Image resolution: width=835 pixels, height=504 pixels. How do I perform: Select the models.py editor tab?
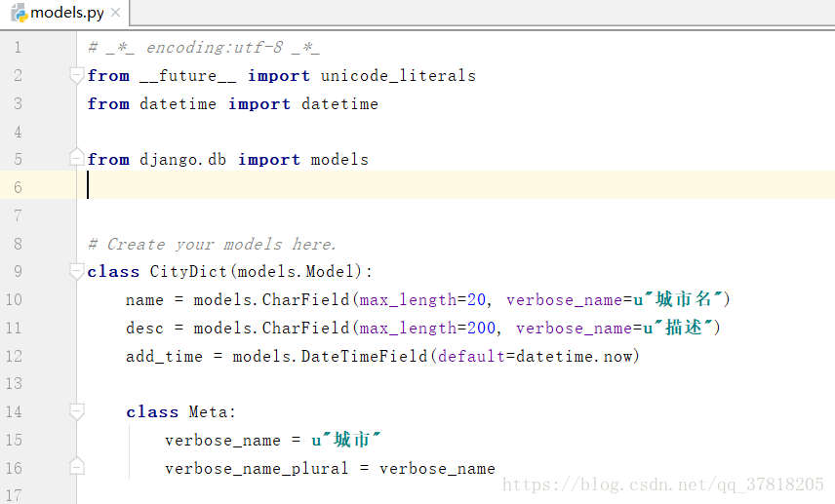point(66,13)
